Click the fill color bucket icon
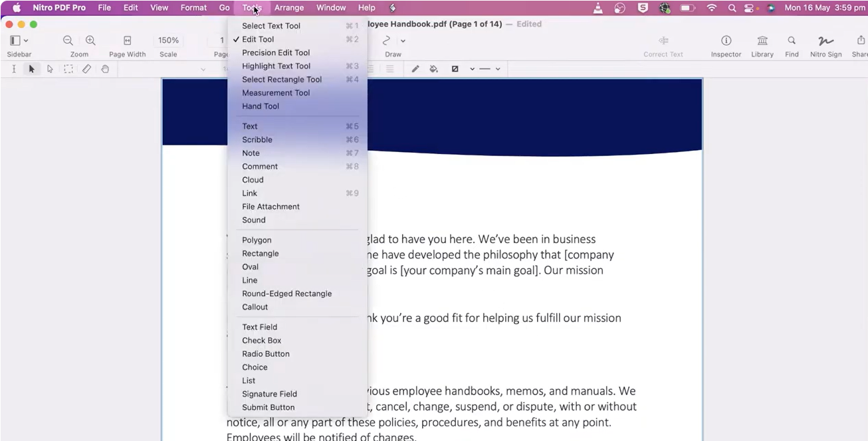The width and height of the screenshot is (868, 441). (x=433, y=68)
